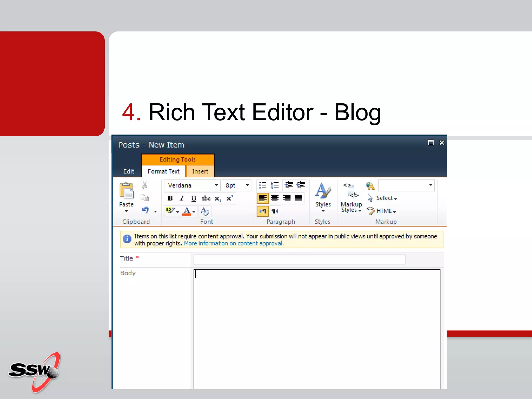Click the content approval info icon
532x399 pixels.
point(127,239)
